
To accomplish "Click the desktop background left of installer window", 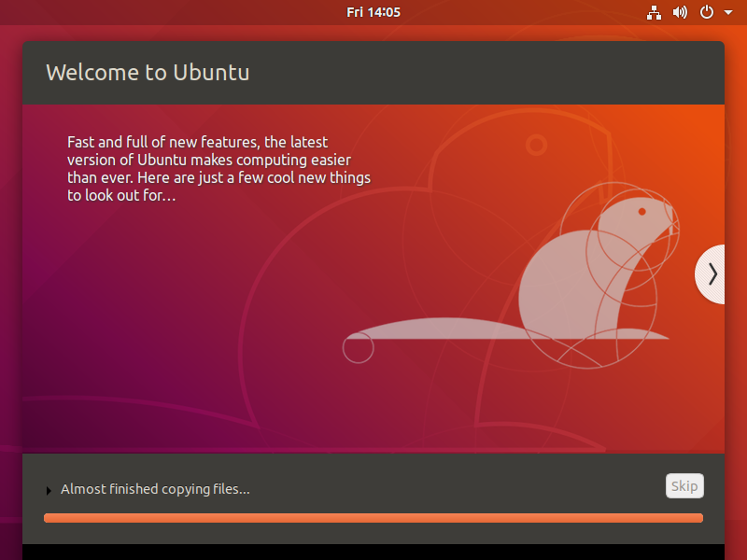I will tap(10, 280).
